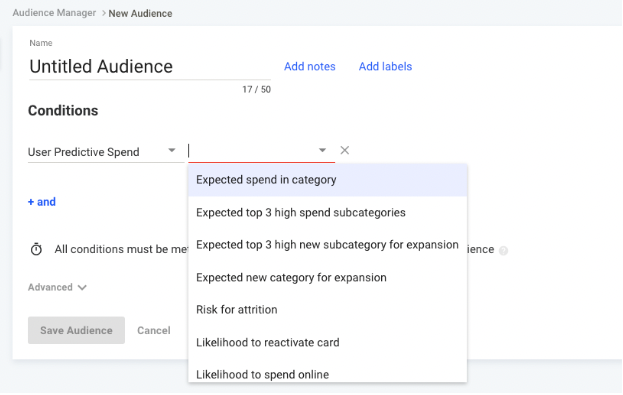
Task: Cancel creating the new audience
Action: [154, 330]
